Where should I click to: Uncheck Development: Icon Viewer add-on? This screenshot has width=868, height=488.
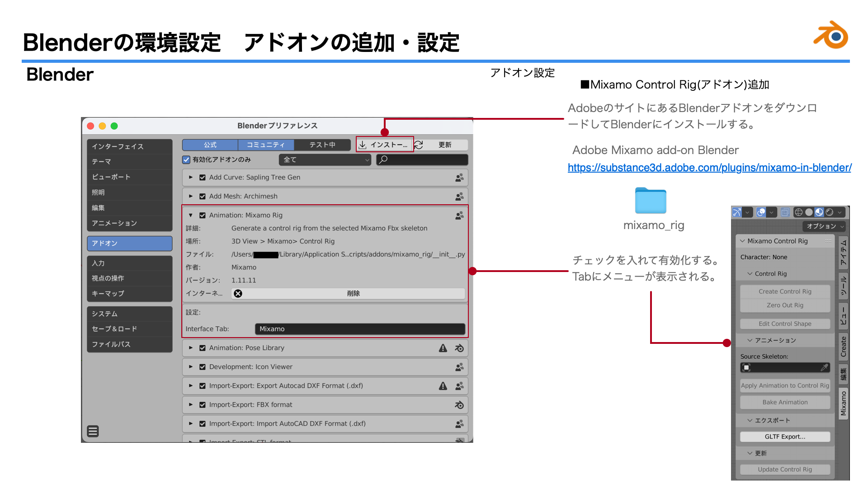coord(203,367)
